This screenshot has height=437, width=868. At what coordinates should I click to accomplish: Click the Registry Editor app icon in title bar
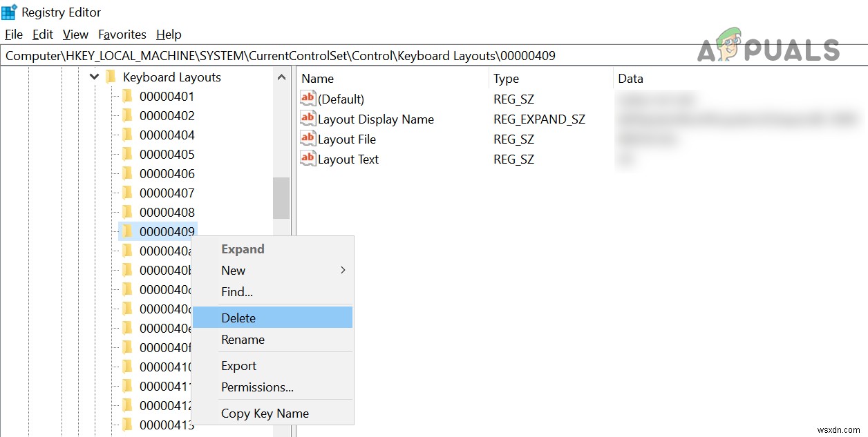[x=9, y=12]
